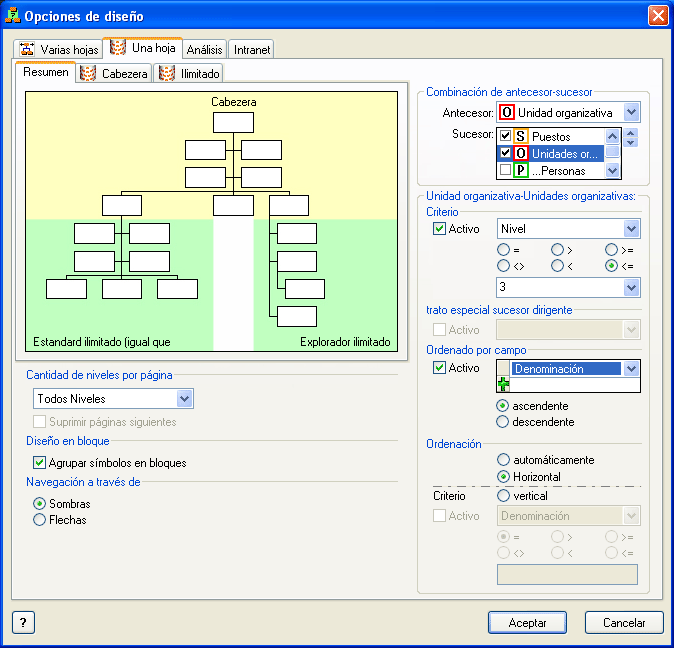
Task: Open the Antecesor Unidad organizativa dropdown
Action: (x=631, y=113)
